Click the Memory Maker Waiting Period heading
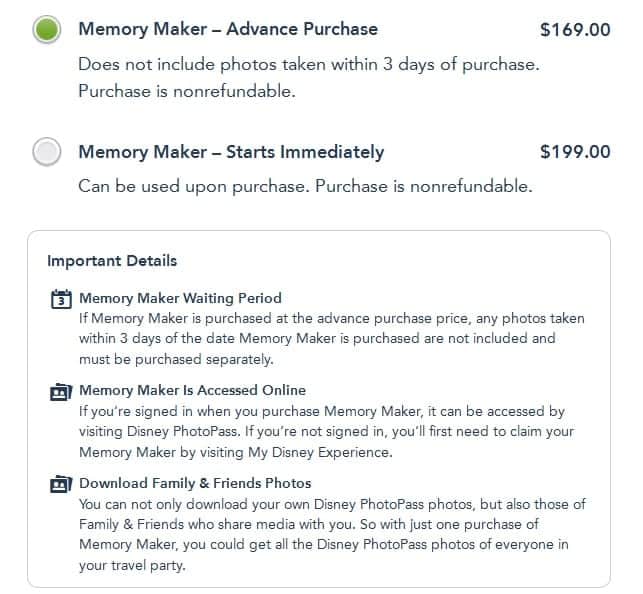Screen dimensions: 643x594 click(180, 298)
